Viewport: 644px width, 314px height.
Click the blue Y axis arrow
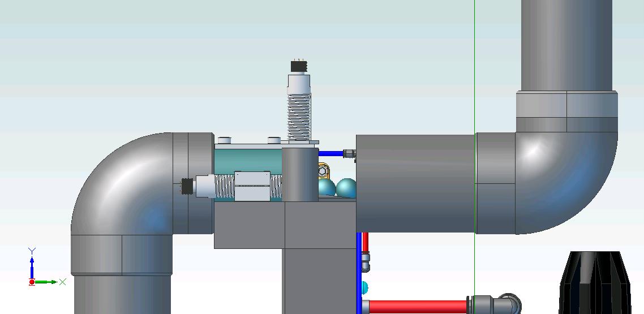click(32, 268)
